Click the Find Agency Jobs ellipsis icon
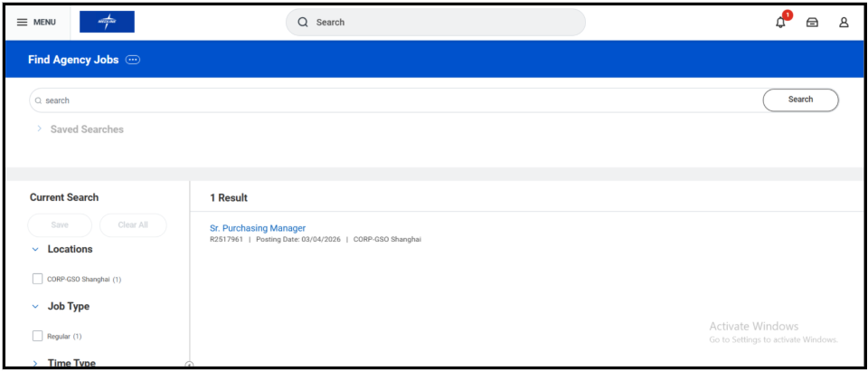The height and width of the screenshot is (372, 868). point(133,60)
